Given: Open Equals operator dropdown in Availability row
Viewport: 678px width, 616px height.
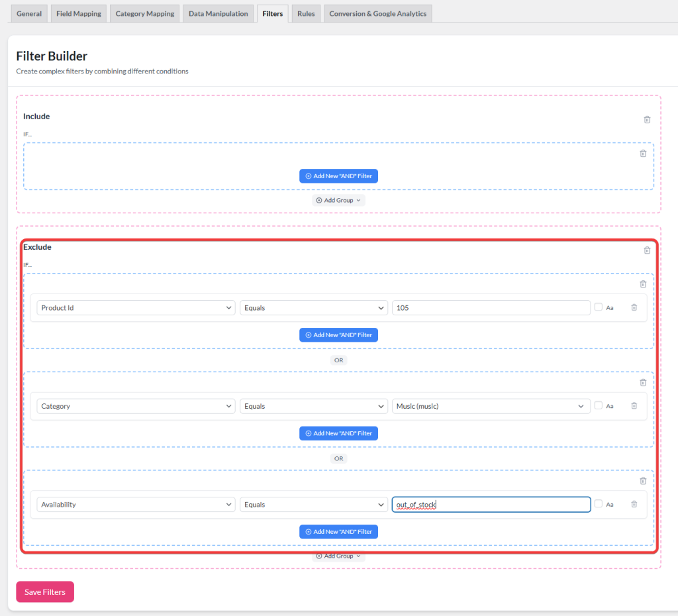Looking at the screenshot, I should click(313, 505).
